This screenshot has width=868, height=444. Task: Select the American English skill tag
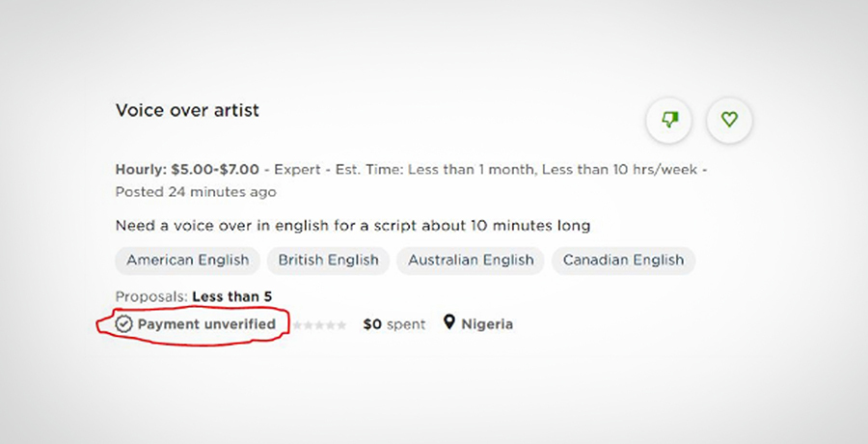188,260
